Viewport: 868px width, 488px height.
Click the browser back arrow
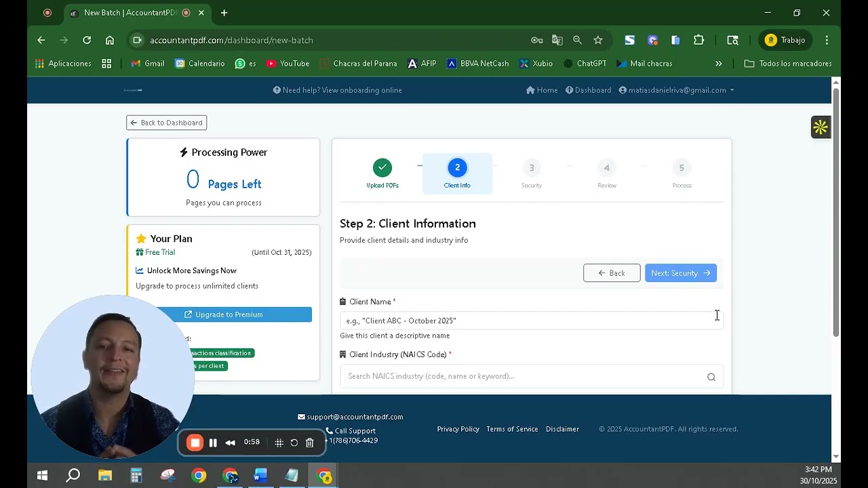(41, 40)
